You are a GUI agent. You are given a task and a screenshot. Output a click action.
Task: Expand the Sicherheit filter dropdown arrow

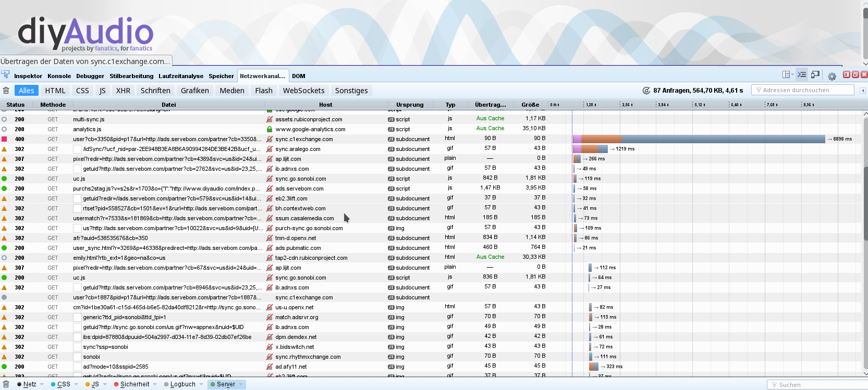click(x=155, y=384)
